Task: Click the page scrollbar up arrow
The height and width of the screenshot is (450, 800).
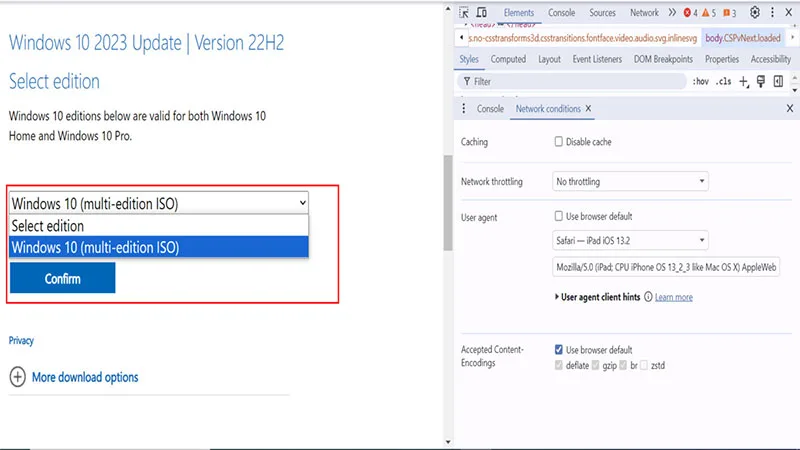Action: [448, 9]
